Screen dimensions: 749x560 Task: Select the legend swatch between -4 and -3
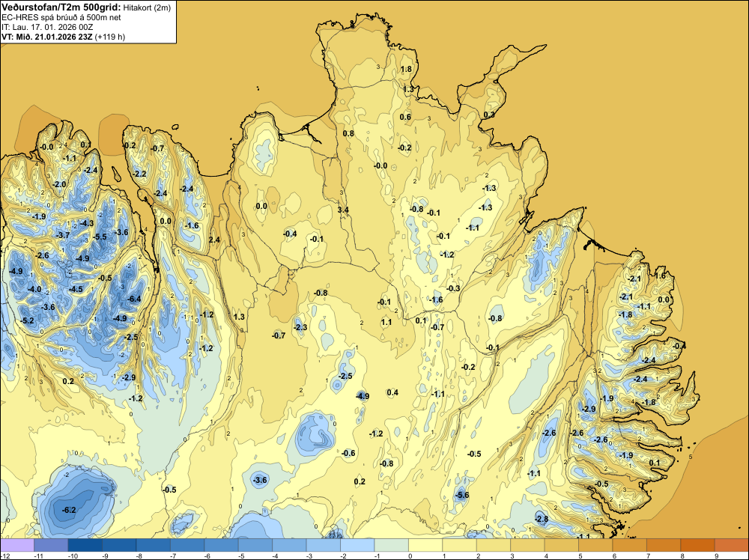pyautogui.click(x=289, y=545)
